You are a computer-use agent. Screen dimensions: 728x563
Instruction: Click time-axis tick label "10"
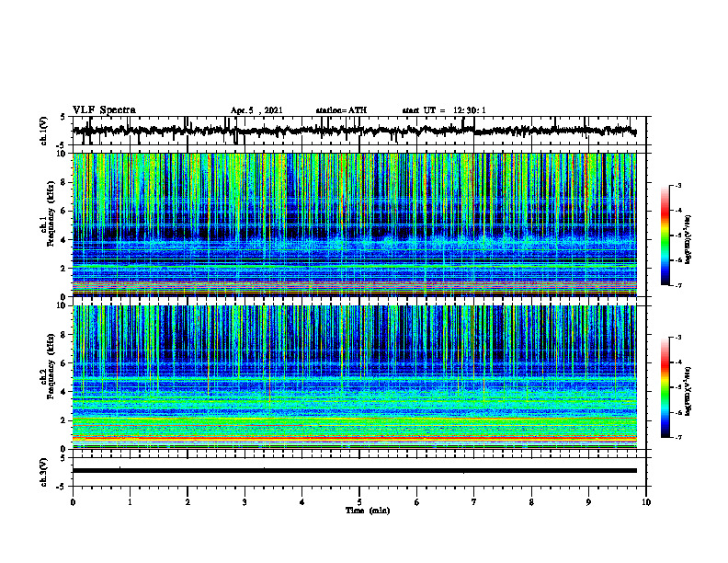tap(646, 502)
